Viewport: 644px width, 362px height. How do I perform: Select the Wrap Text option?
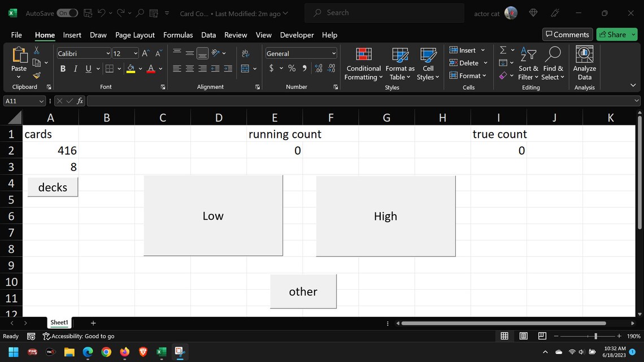pos(245,53)
